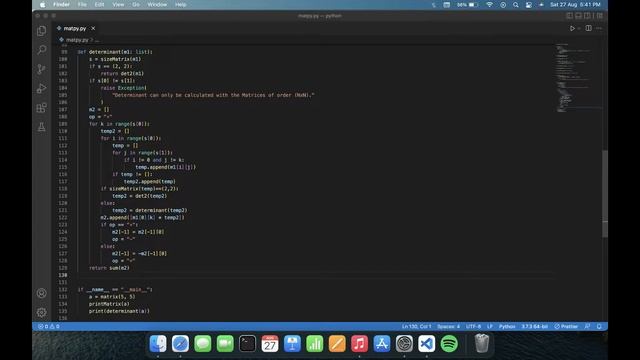This screenshot has width=640, height=360.
Task: Select the matpy.py editor tab
Action: click(76, 29)
